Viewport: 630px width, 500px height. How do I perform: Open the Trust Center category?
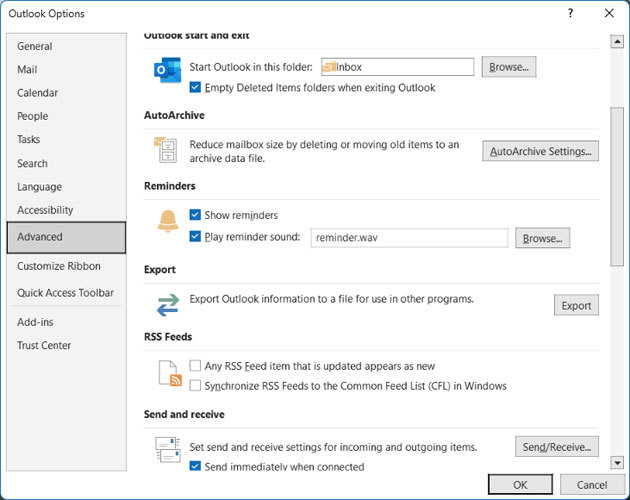point(66,345)
